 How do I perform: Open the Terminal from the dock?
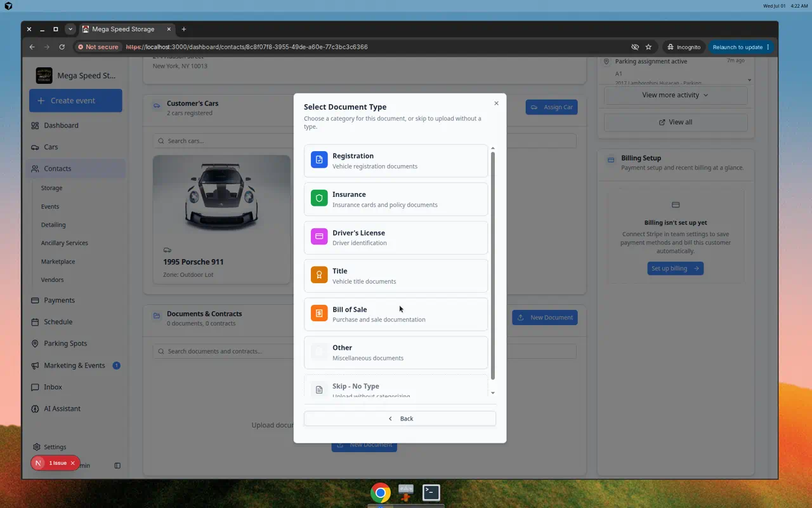pyautogui.click(x=431, y=493)
